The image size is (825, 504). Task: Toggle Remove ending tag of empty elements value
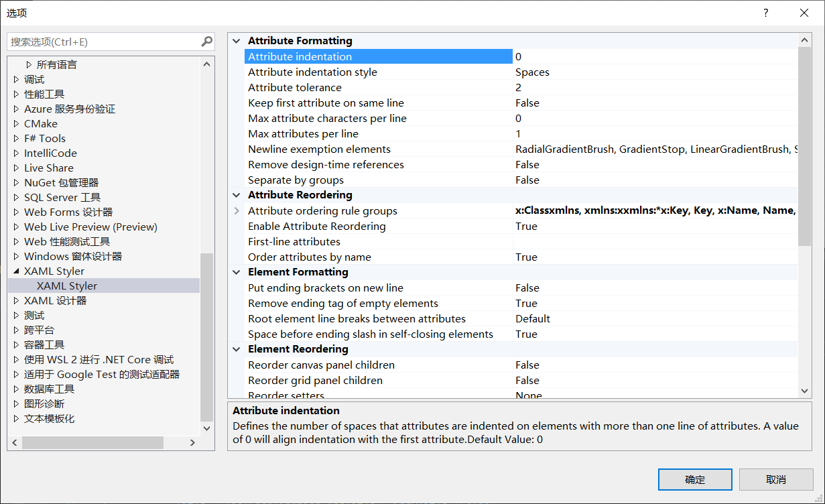coord(655,304)
